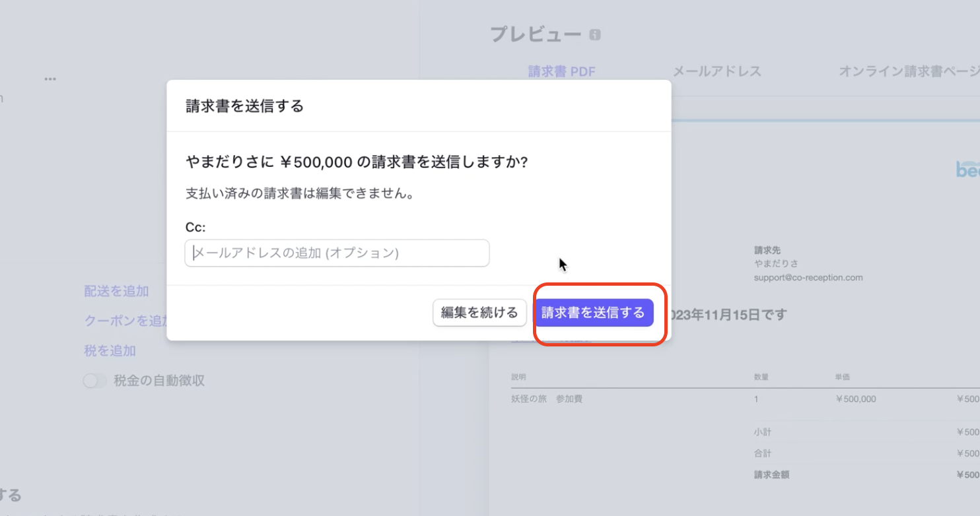
Task: Switch to the 請求書 PDF tab
Action: (x=561, y=71)
